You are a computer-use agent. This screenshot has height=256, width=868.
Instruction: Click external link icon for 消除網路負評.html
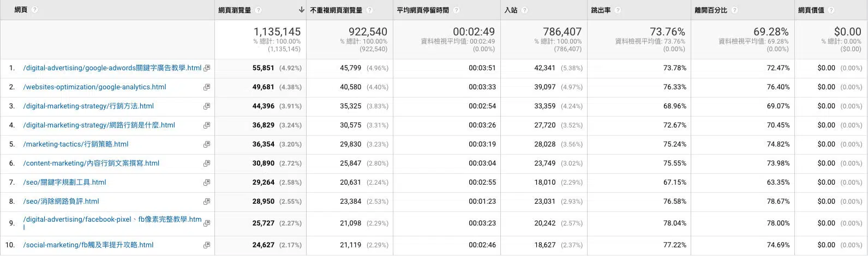click(x=207, y=202)
